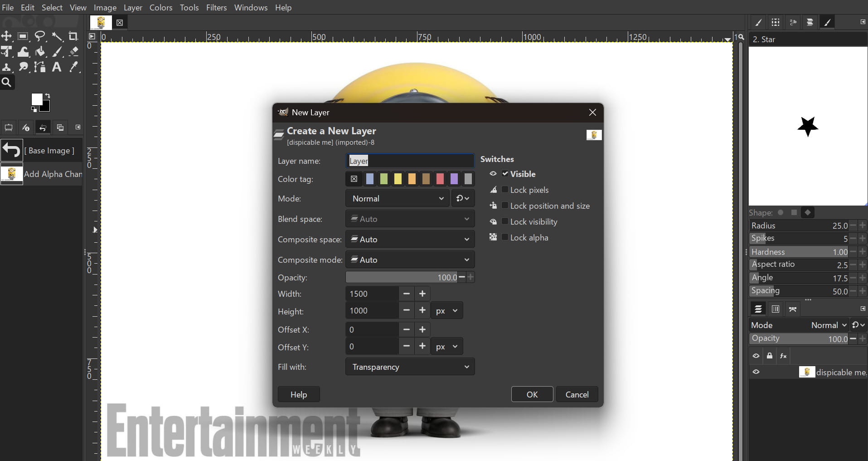Select the Move tool in toolbox
Viewport: 868px width, 461px height.
click(x=7, y=36)
